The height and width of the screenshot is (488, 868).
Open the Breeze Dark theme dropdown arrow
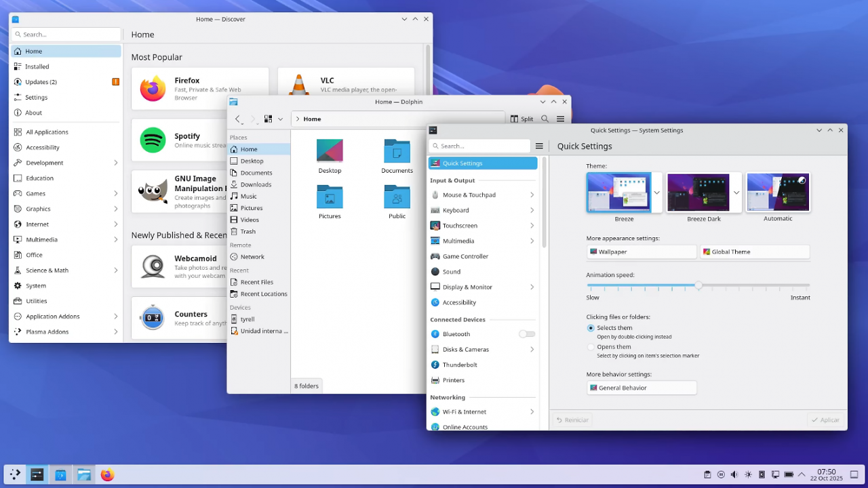tap(736, 192)
